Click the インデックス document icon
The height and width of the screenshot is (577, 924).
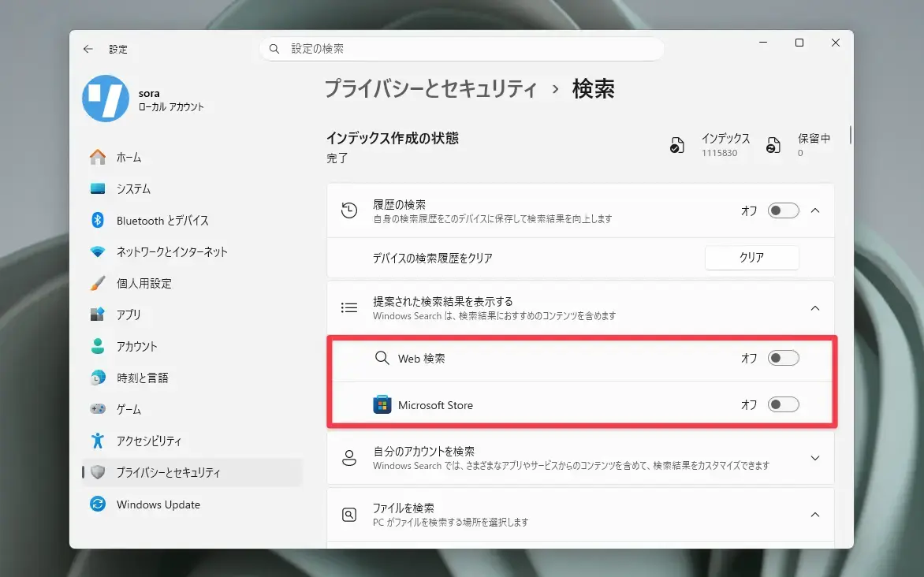point(677,145)
